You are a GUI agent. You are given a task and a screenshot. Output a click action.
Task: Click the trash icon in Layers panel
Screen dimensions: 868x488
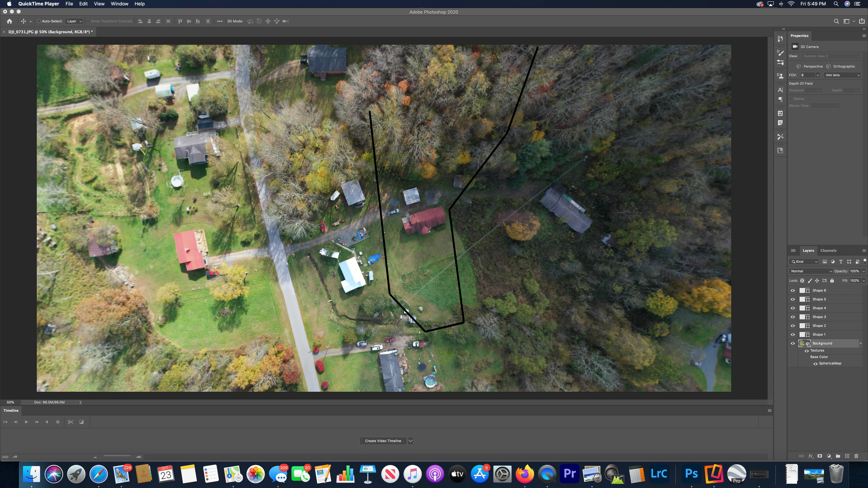click(856, 456)
